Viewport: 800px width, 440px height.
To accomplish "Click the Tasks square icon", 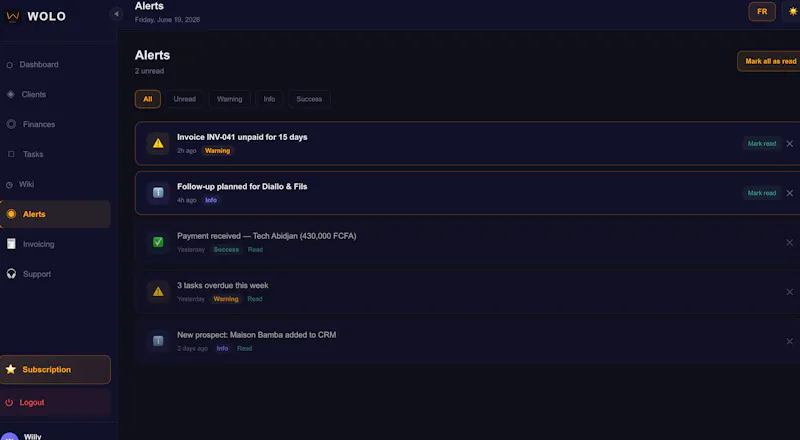I will pyautogui.click(x=11, y=154).
